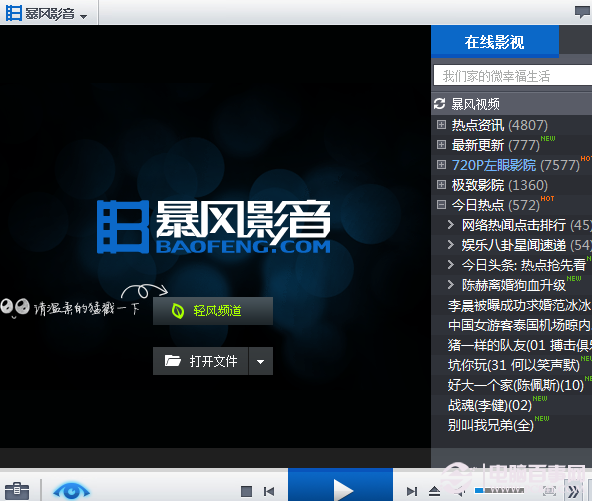The height and width of the screenshot is (501, 592).
Task: Refresh the 暴风视频 list
Action: (x=439, y=103)
